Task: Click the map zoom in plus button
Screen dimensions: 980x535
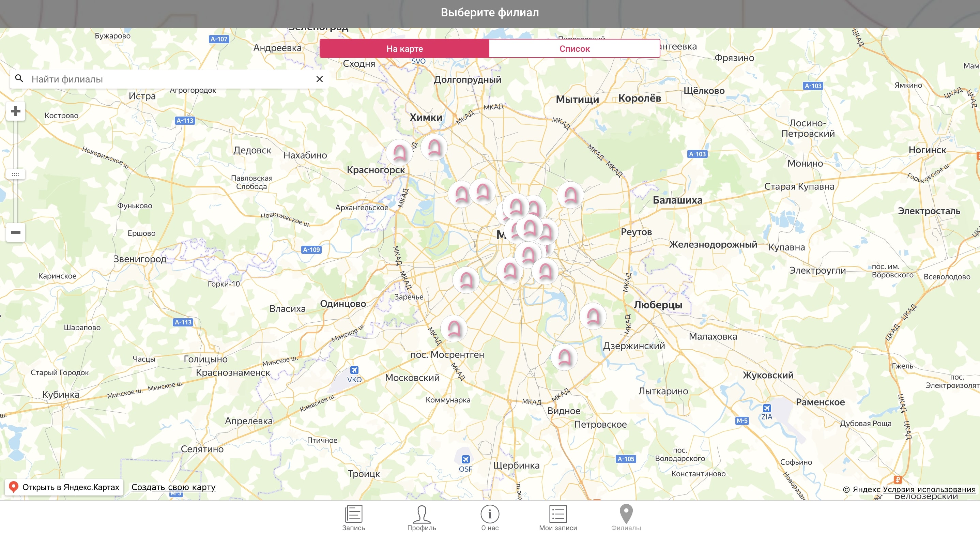Action: [16, 111]
